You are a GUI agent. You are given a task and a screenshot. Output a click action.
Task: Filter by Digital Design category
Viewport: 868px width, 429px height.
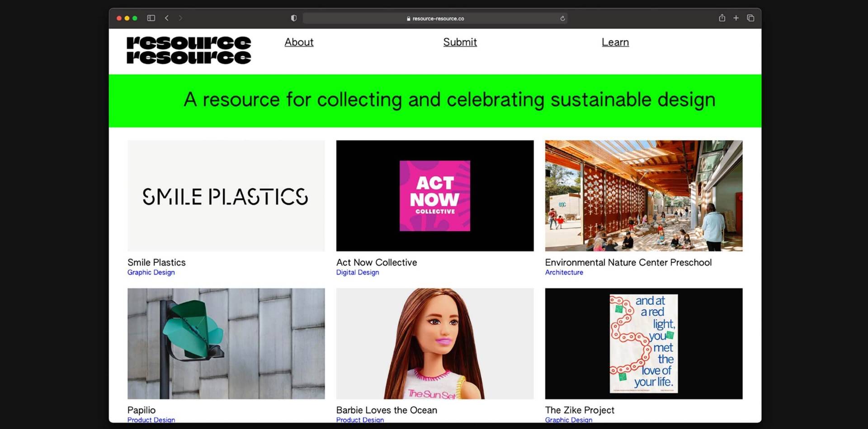click(358, 272)
